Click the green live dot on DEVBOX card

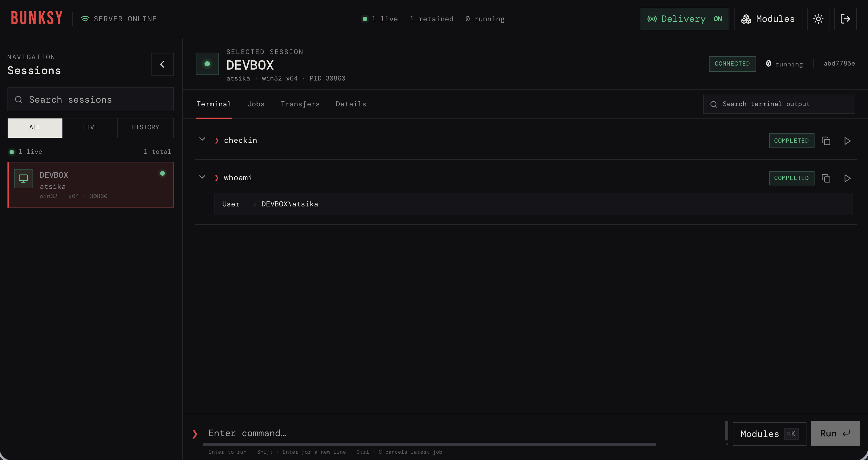[x=162, y=173]
